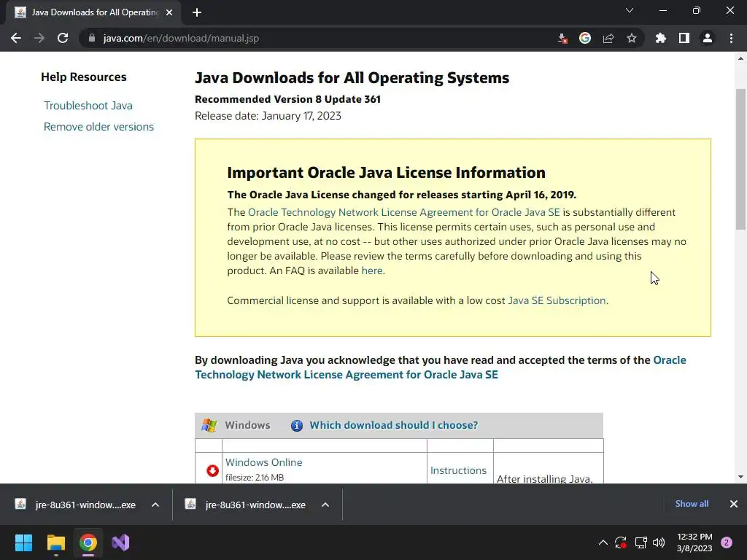Expand options for second jre-8u361 download

325,505
